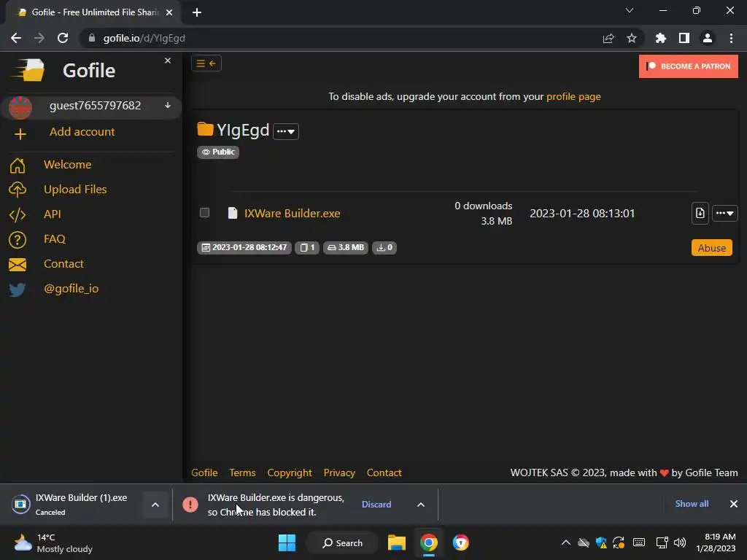Click the Public visibility badge
The height and width of the screenshot is (560, 747).
[x=218, y=152]
